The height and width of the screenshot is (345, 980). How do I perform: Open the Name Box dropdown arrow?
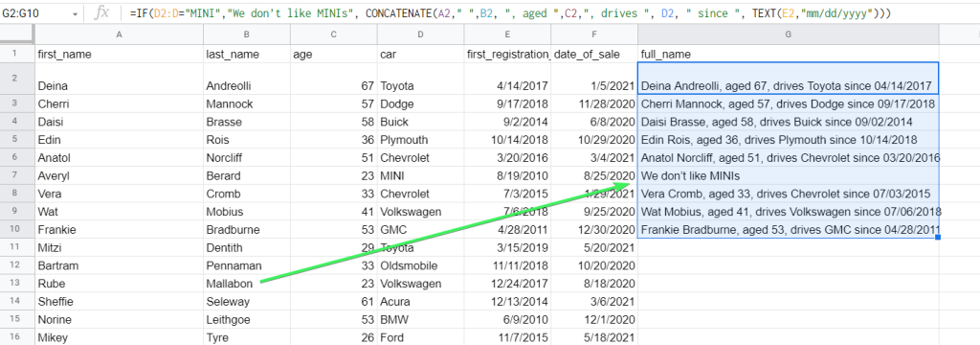click(75, 13)
